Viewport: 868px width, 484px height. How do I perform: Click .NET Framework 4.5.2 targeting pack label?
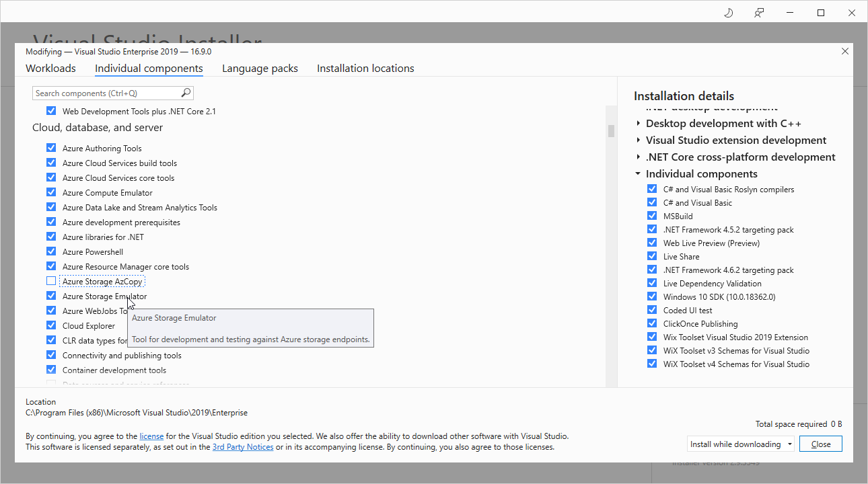729,229
